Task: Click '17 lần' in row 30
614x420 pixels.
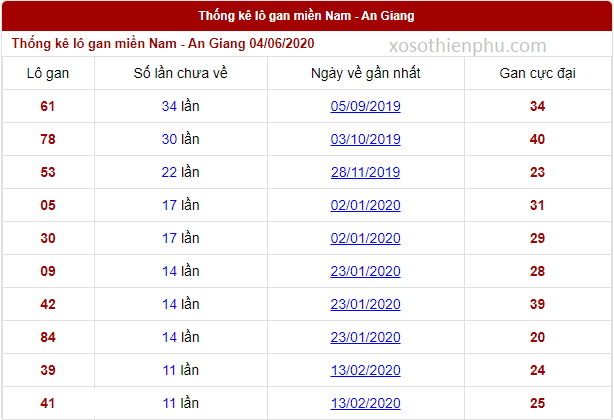Action: click(x=181, y=238)
